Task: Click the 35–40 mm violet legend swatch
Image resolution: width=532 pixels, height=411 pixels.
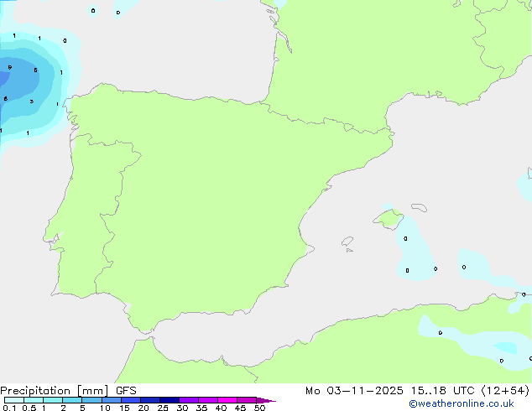Action: pos(208,400)
